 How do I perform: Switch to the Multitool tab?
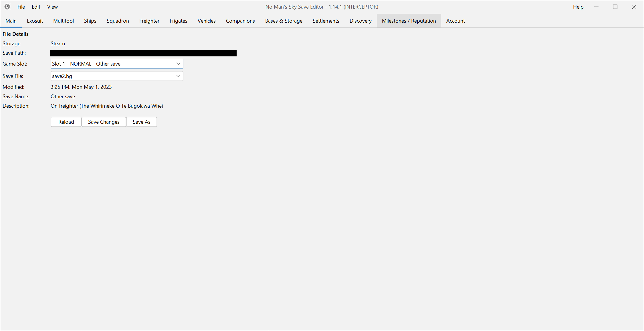pos(63,21)
